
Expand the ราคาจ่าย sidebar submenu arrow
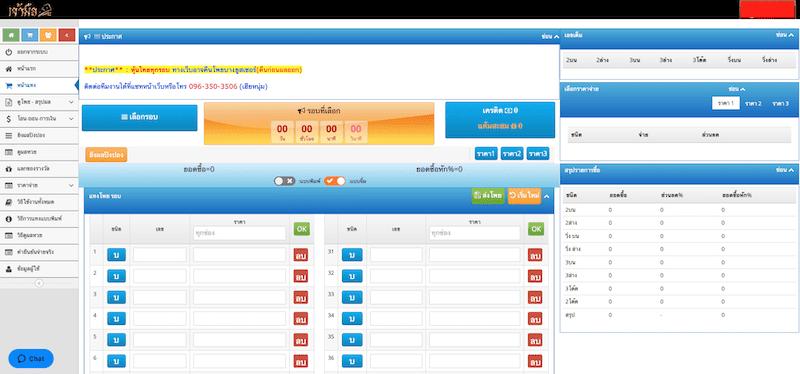71,185
